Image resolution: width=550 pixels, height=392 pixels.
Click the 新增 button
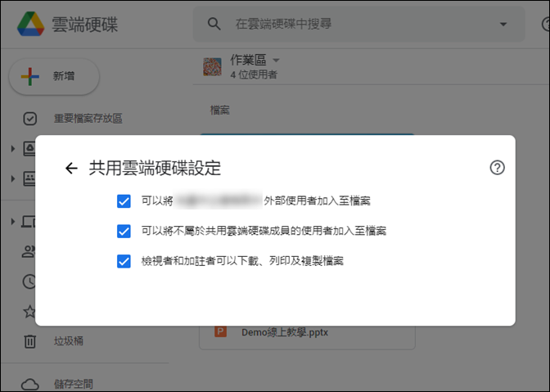coord(54,76)
